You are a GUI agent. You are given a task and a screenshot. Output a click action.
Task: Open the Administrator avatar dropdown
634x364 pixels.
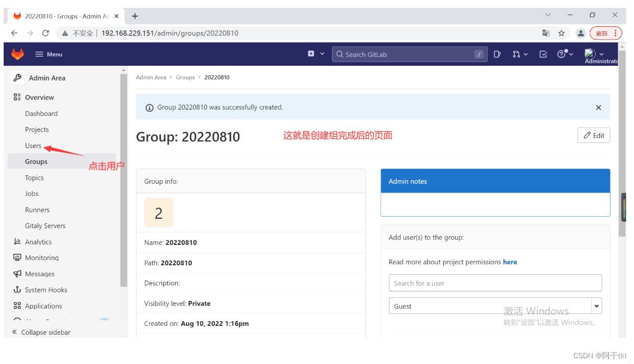[x=591, y=54]
